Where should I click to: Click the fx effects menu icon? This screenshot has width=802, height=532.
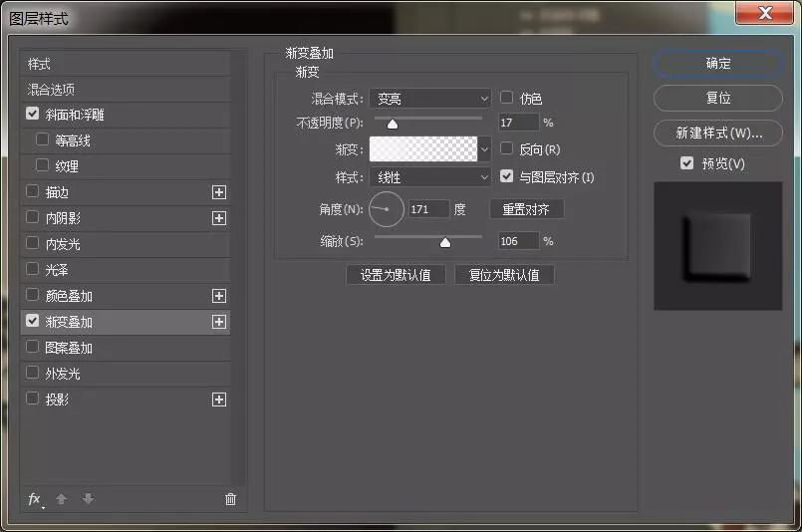point(35,499)
